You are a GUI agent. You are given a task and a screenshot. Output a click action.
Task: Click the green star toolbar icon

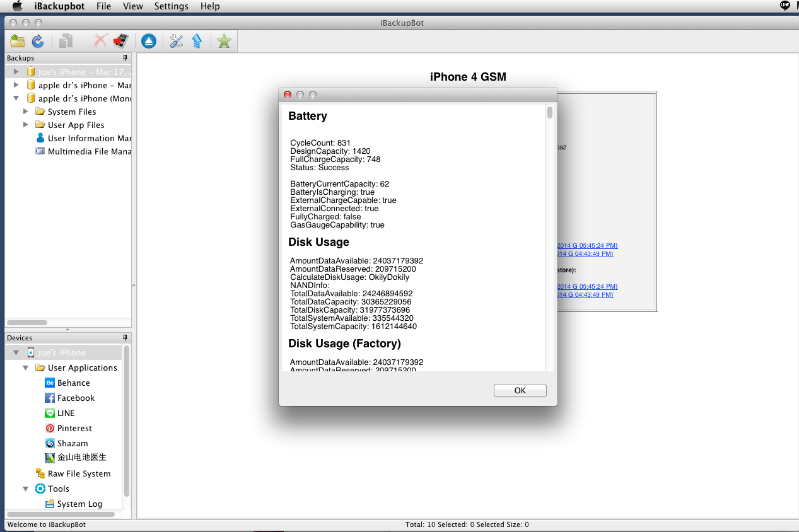tap(224, 41)
